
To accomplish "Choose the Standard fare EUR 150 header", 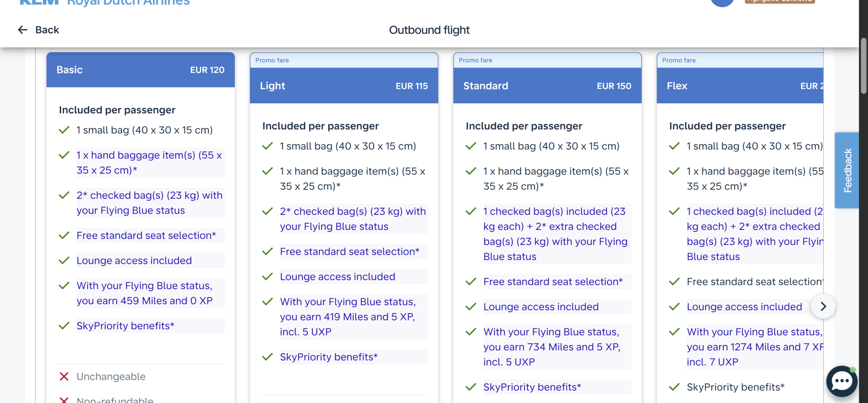I will (547, 86).
